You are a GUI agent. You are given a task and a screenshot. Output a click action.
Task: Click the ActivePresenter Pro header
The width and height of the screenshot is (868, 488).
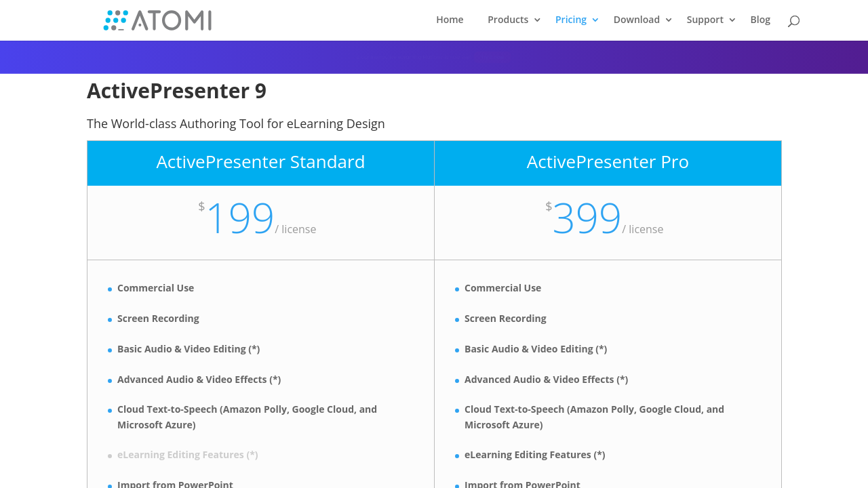[608, 162]
